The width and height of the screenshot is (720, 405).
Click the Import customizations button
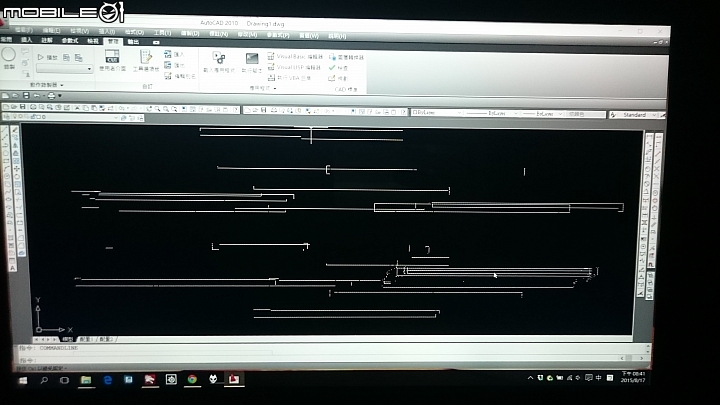tap(174, 54)
